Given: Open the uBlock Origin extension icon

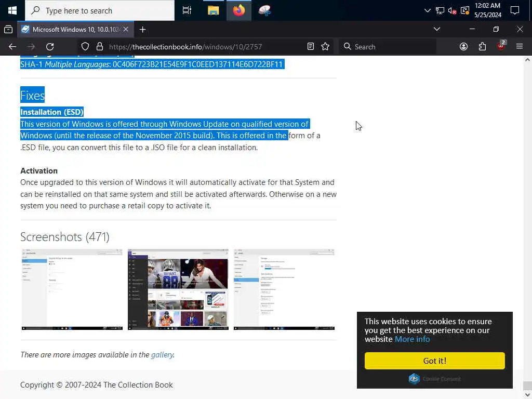Looking at the screenshot, I should pos(501,46).
